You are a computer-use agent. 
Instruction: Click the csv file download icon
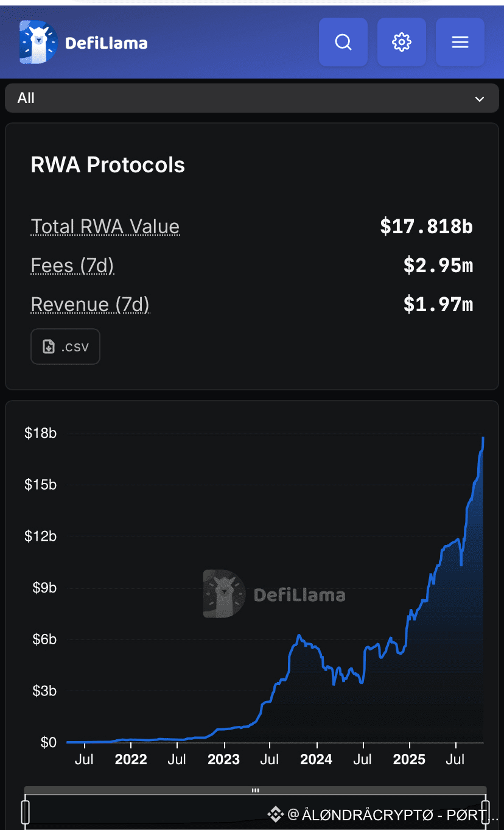[49, 346]
